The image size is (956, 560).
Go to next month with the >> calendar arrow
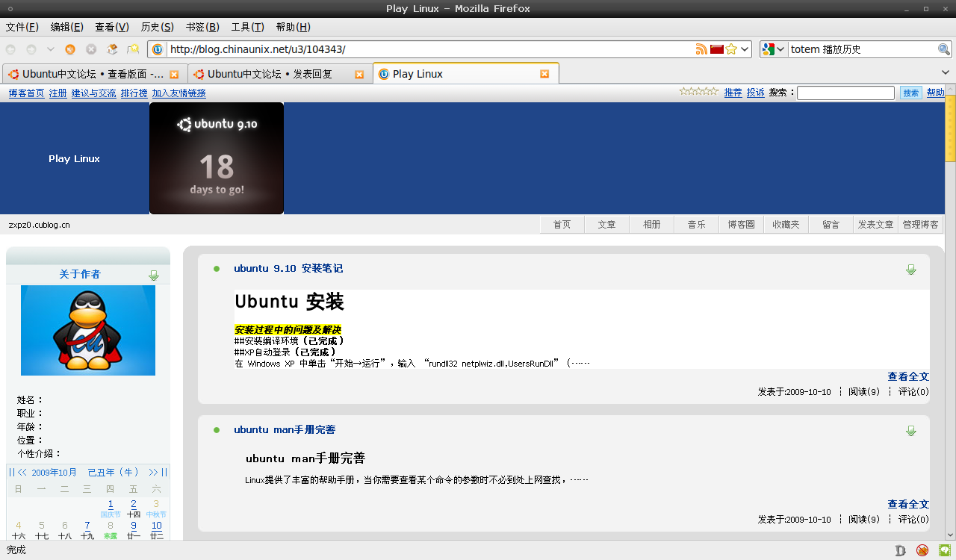pos(153,472)
